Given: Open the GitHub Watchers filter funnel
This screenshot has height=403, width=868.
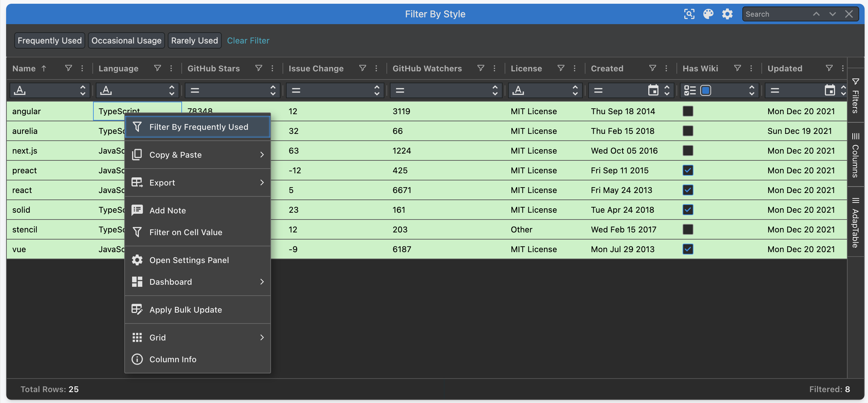Looking at the screenshot, I should point(481,68).
